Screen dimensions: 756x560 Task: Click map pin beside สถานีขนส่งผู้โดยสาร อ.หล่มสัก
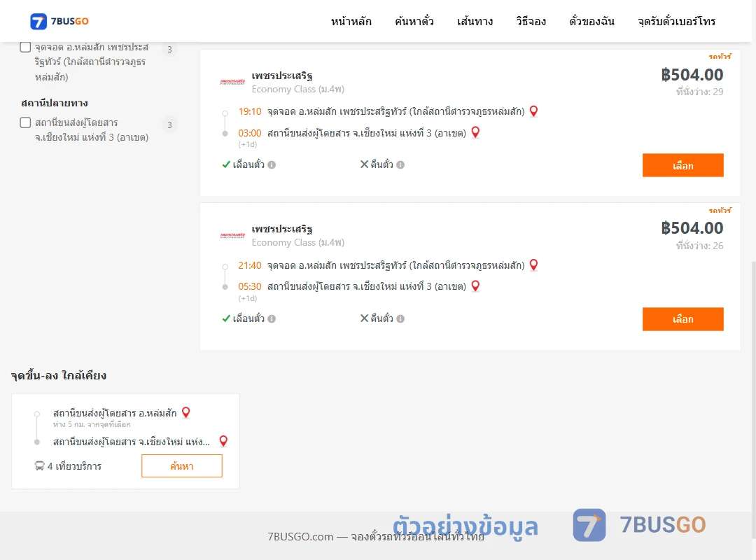[185, 413]
